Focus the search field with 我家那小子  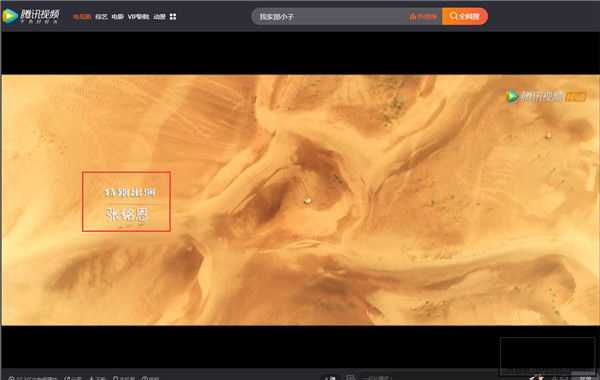coord(329,16)
